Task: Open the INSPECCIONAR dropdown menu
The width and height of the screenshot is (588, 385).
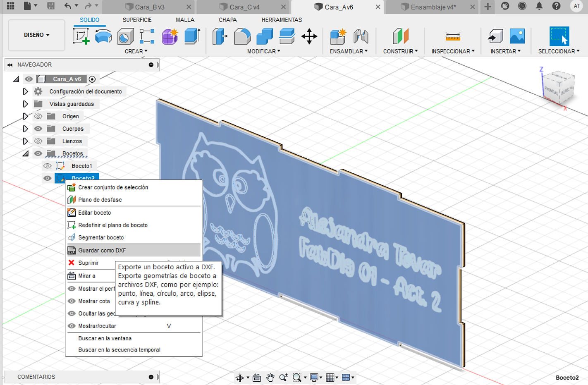Action: coord(453,51)
